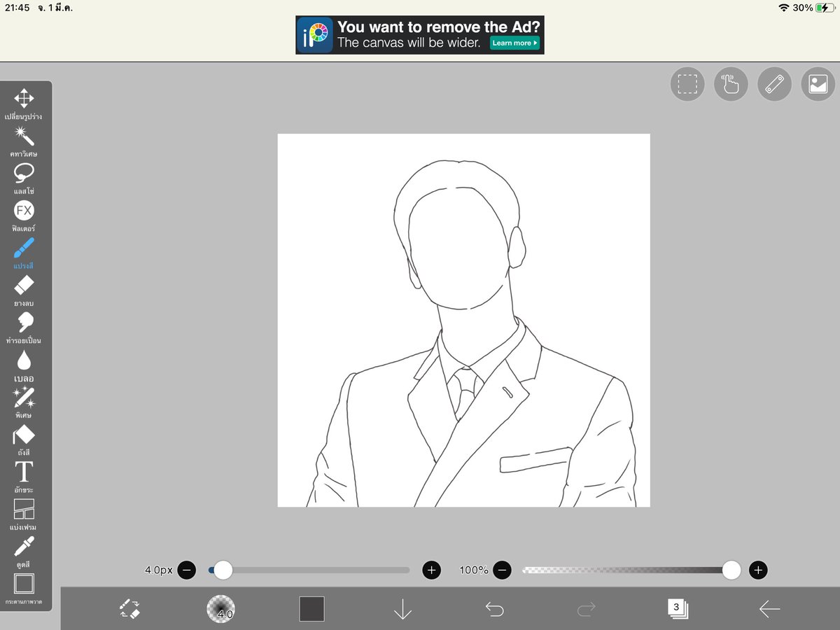Increase opacity with plus button

click(758, 570)
